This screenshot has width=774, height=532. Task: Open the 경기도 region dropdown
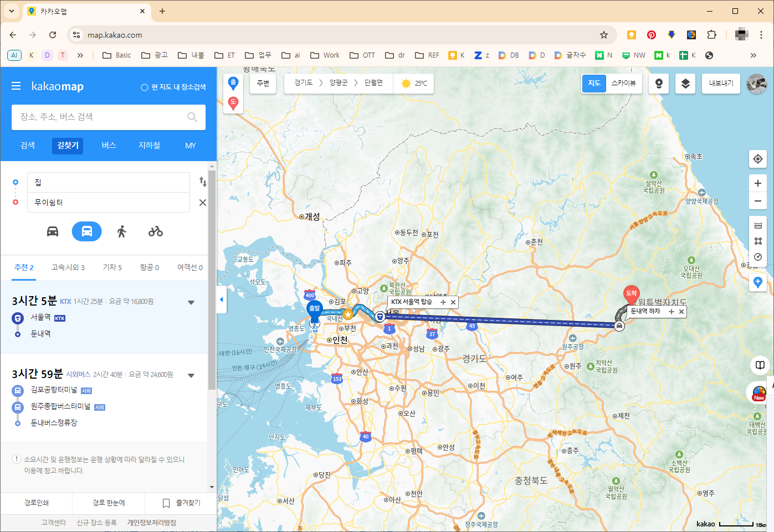click(304, 83)
